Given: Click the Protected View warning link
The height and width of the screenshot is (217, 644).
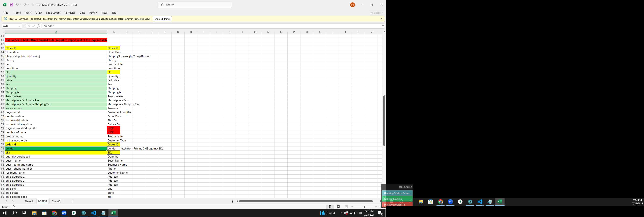Looking at the screenshot, I should (x=90, y=19).
